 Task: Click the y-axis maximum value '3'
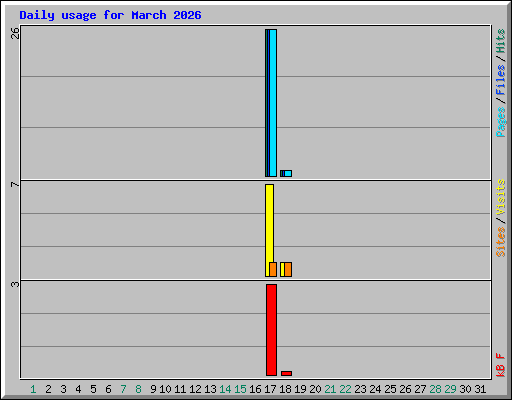pos(15,284)
